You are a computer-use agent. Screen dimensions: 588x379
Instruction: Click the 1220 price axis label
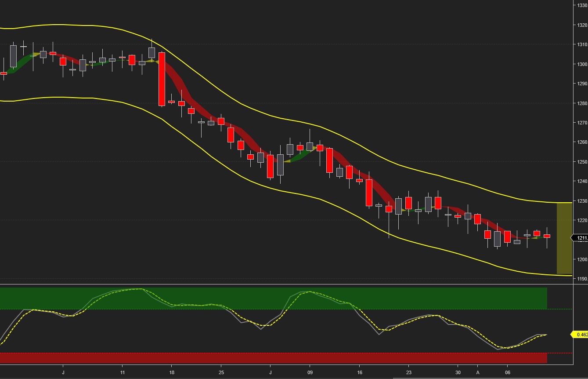point(583,220)
